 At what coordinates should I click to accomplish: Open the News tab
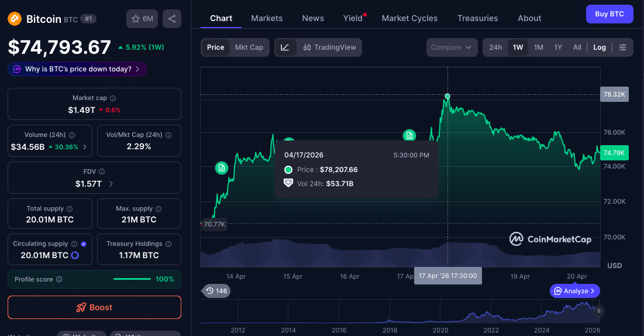[x=313, y=18]
